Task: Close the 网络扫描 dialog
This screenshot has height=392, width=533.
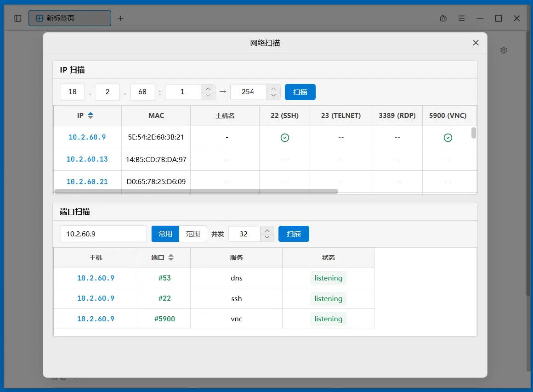Action: pyautogui.click(x=476, y=43)
